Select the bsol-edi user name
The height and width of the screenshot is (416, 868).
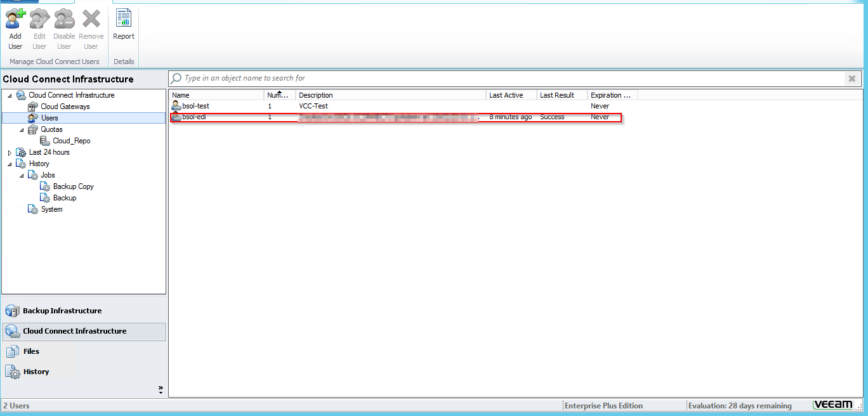click(x=194, y=117)
